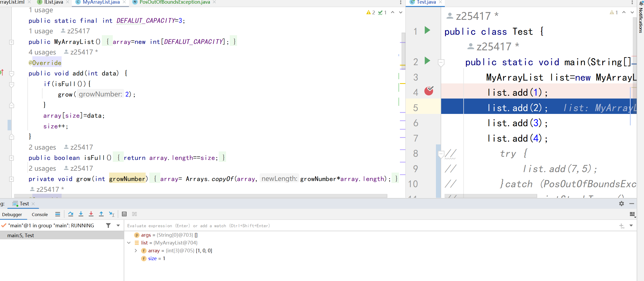Click the MyArrayList horizontal scrollbar
Image resolution: width=644 pixels, height=281 pixels.
(x=200, y=196)
